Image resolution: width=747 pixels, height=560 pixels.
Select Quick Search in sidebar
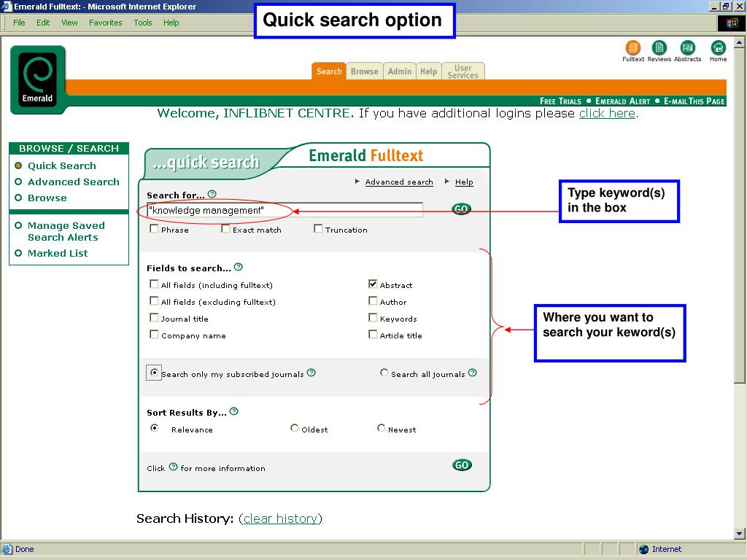coord(62,166)
